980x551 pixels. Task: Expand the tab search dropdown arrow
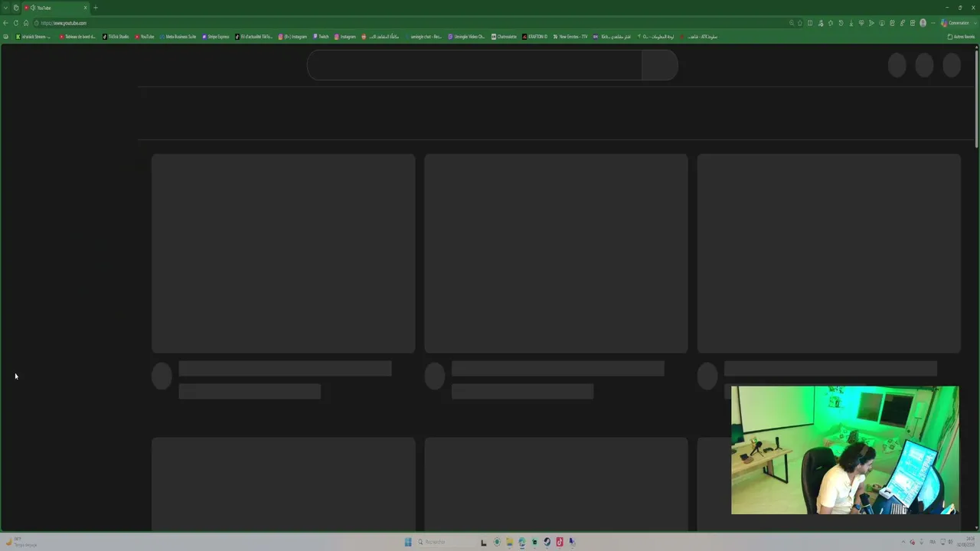pos(5,8)
